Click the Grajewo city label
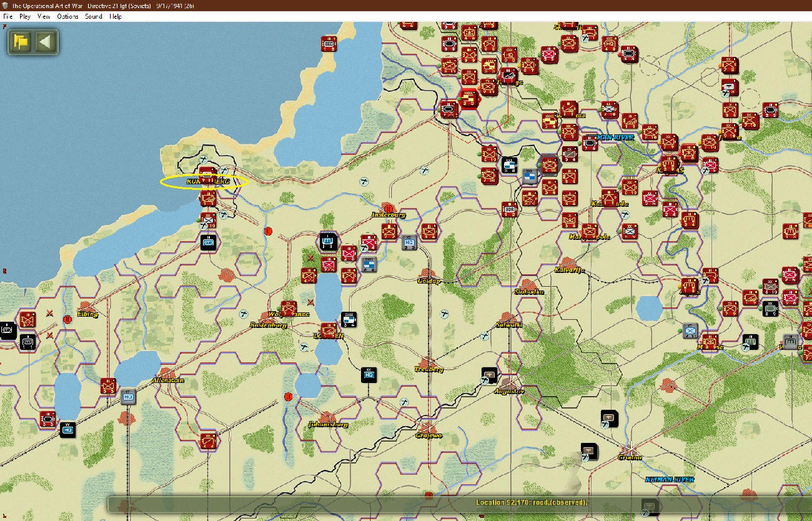This screenshot has height=521, width=812. click(428, 435)
